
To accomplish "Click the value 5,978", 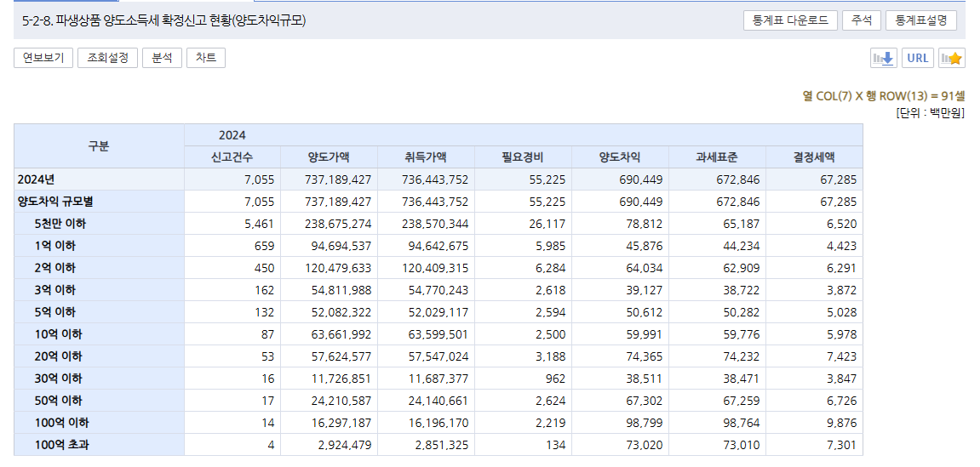I will [x=841, y=334].
